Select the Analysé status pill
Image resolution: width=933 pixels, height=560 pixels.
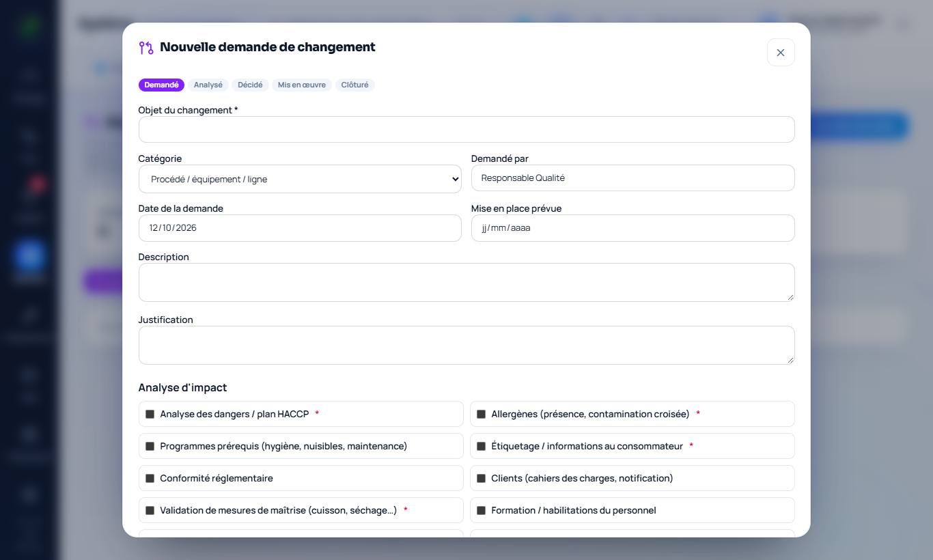point(208,85)
